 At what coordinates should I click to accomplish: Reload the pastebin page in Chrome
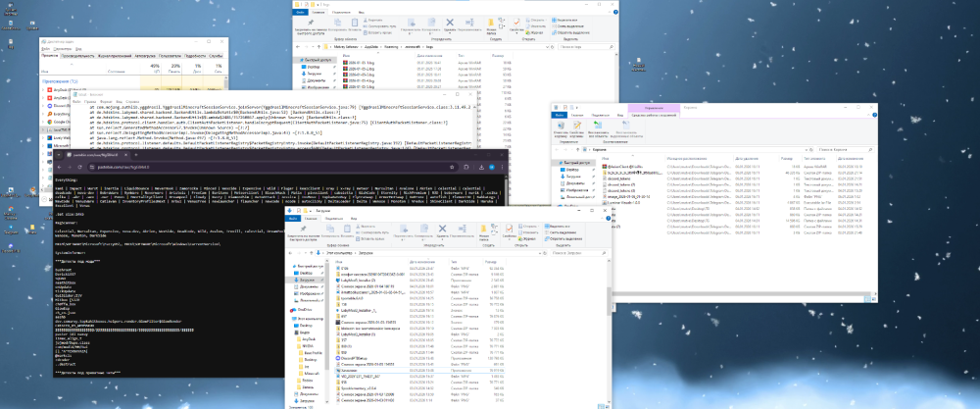coord(80,167)
